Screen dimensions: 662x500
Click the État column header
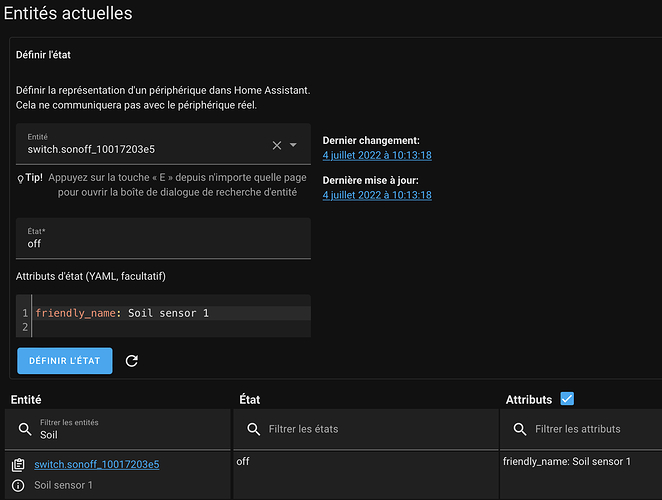(250, 399)
